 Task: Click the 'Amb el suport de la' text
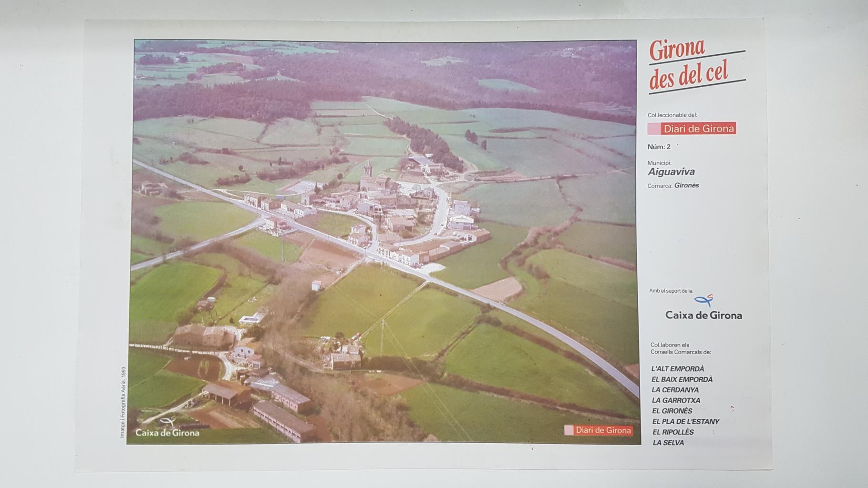click(x=671, y=291)
